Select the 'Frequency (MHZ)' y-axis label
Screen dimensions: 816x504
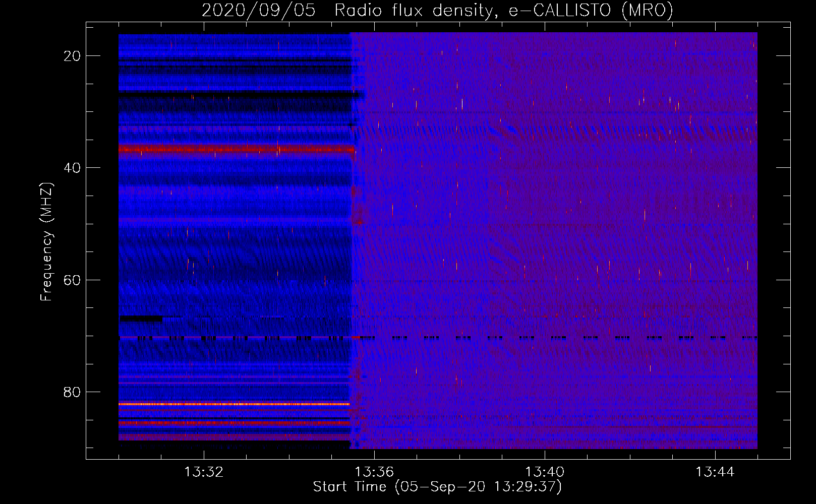(x=46, y=242)
